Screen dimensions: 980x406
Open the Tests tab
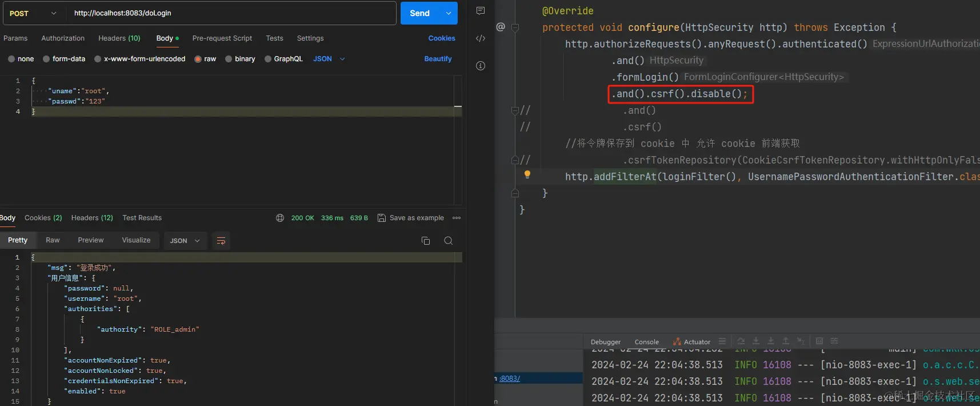point(274,38)
